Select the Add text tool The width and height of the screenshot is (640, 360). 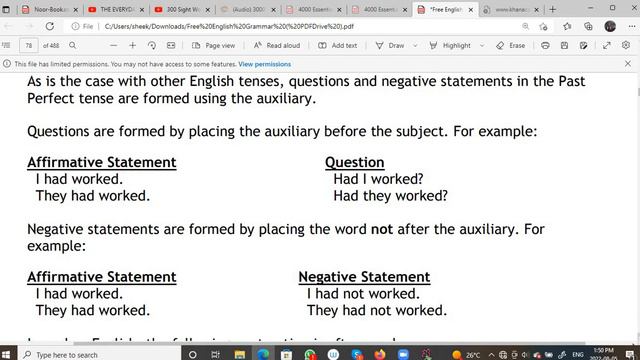tap(338, 45)
